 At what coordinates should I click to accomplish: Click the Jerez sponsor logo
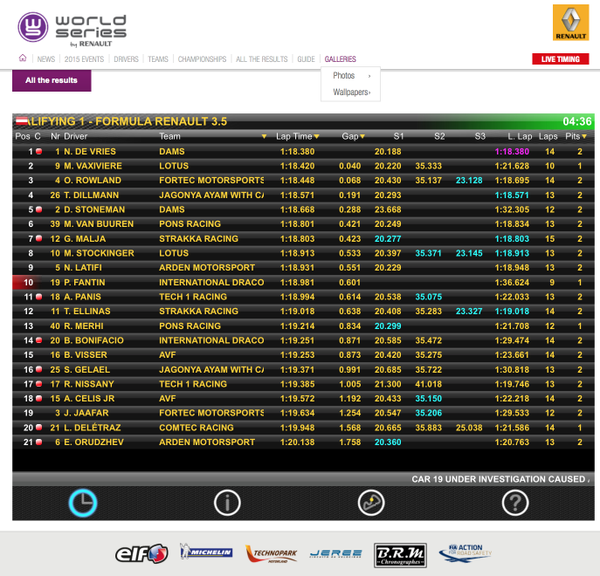click(336, 553)
